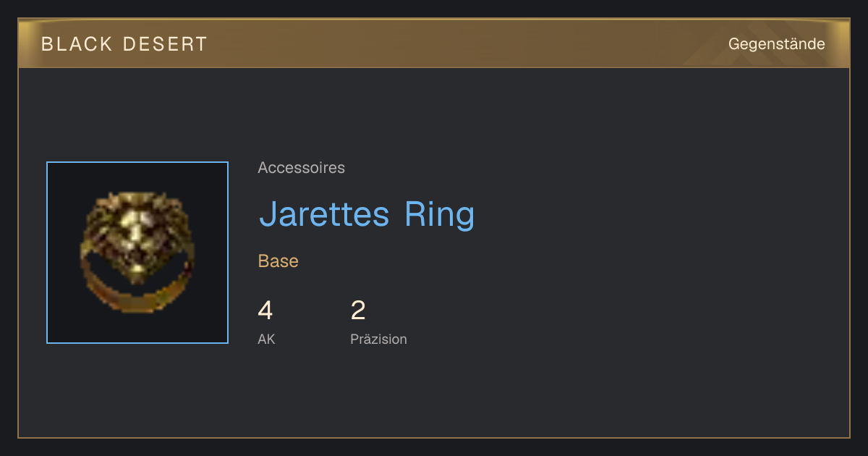This screenshot has width=868, height=456.
Task: Open the Gegenstände section link
Action: (776, 44)
